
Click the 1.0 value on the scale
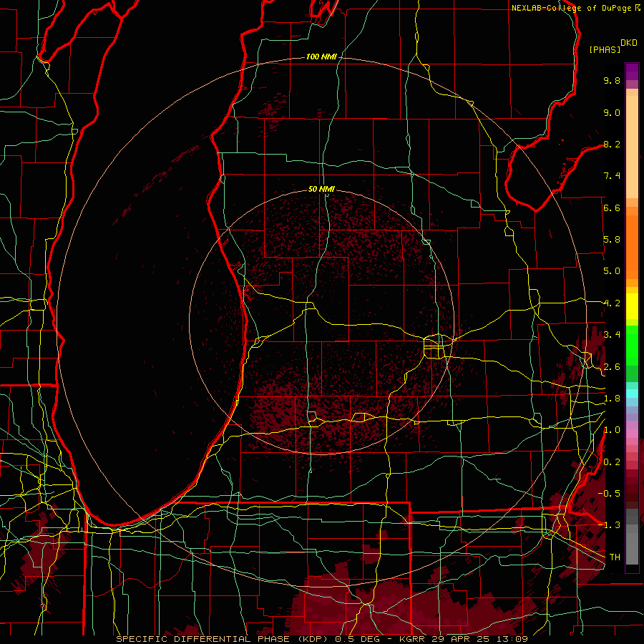tap(612, 430)
